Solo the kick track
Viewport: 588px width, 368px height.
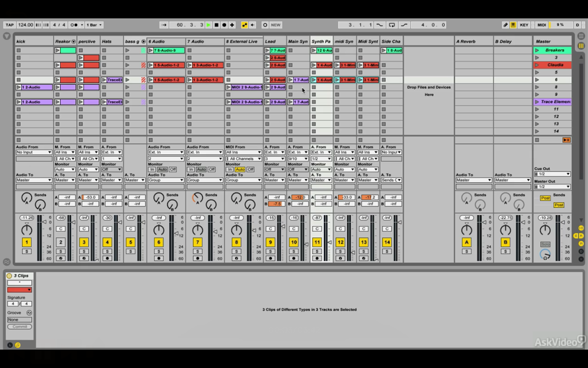tap(27, 251)
